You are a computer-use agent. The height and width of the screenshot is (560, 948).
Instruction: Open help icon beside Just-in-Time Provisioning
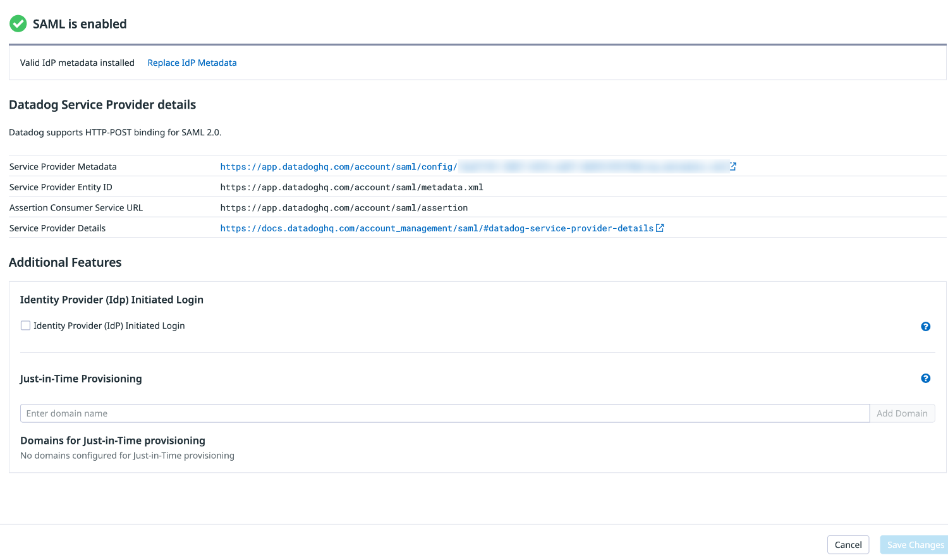[925, 378]
